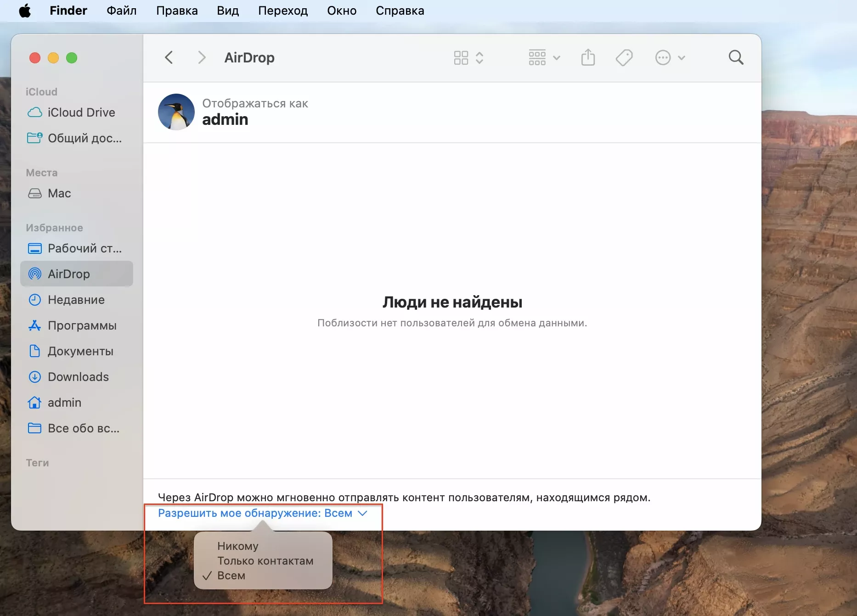Image resolution: width=857 pixels, height=616 pixels.
Task: Minimize the Finder window
Action: click(53, 58)
